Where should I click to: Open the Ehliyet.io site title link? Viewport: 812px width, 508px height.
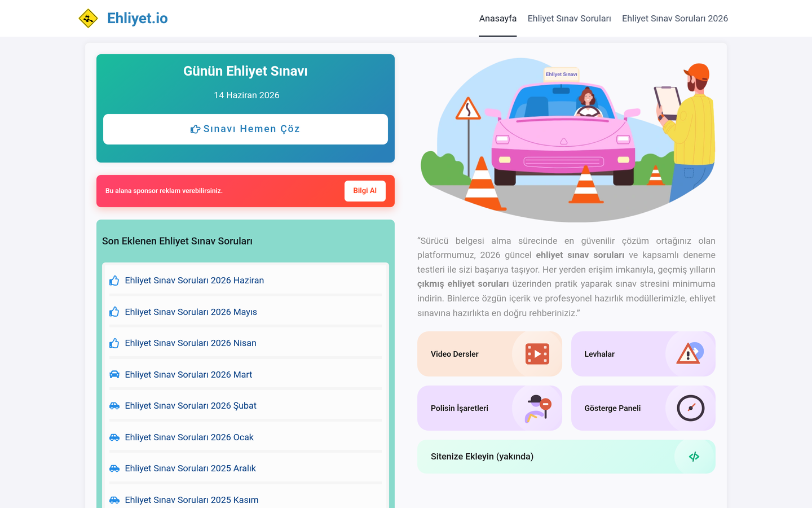(x=137, y=18)
